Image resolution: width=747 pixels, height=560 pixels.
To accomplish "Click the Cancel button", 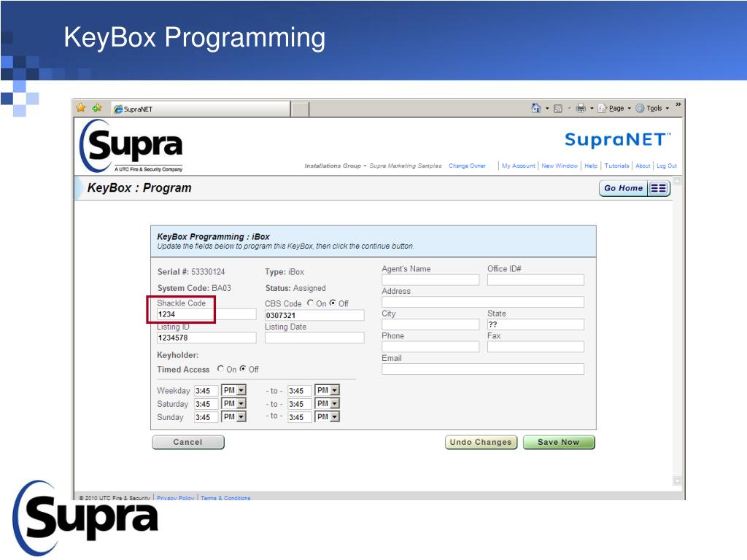I will tap(188, 443).
